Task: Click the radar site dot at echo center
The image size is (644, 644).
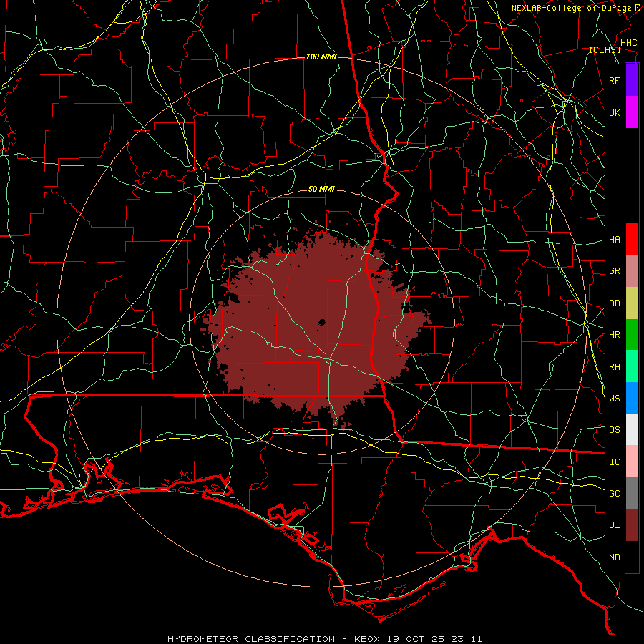Action: 322,322
